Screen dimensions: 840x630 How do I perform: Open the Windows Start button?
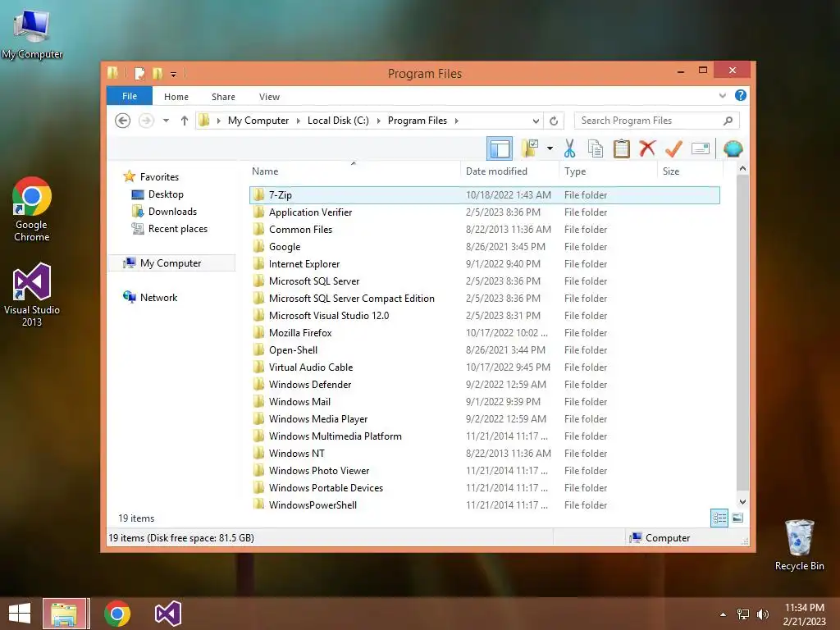point(20,614)
